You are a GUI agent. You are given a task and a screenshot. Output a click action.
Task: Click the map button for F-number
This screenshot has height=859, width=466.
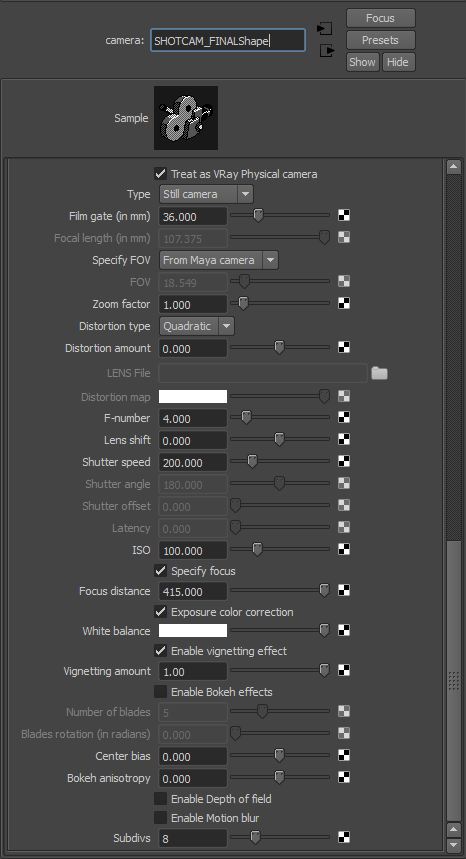(x=344, y=418)
